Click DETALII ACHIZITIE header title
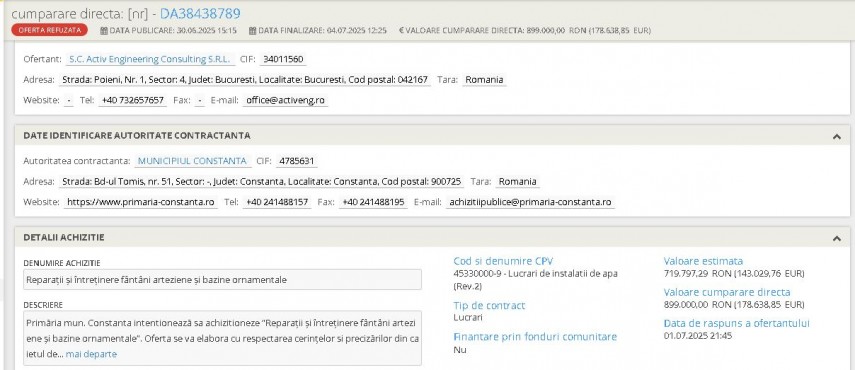855x370 pixels. point(64,238)
